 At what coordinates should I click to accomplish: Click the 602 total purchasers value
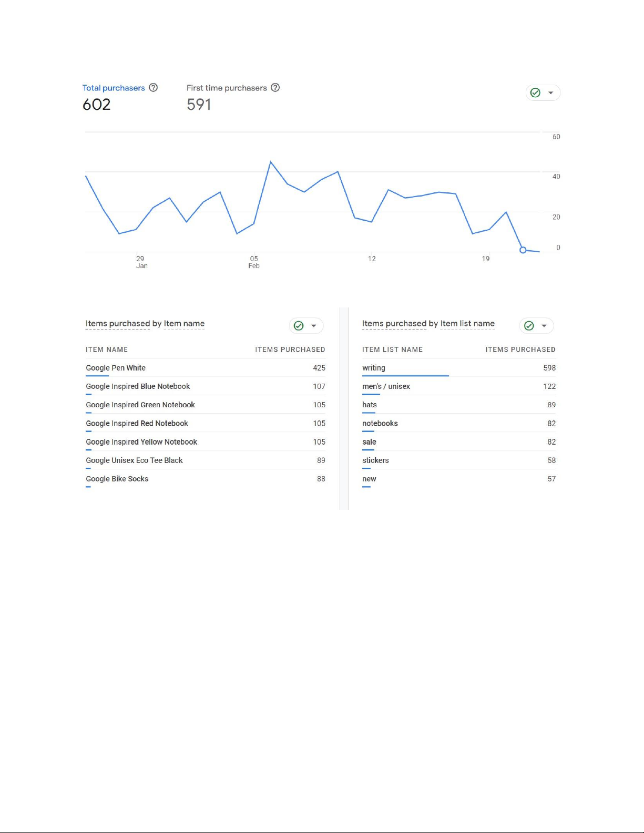[97, 105]
